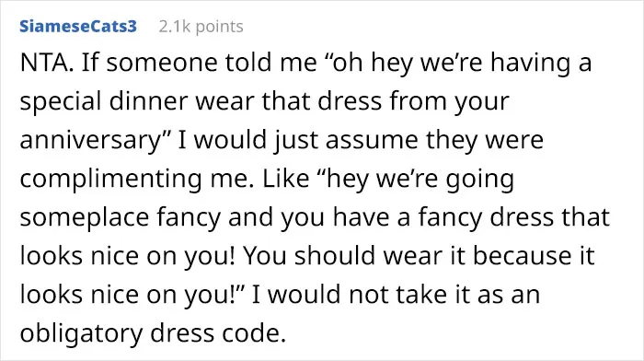Click the word "someplace" in the comment
This screenshot has width=644, height=361.
[x=85, y=218]
